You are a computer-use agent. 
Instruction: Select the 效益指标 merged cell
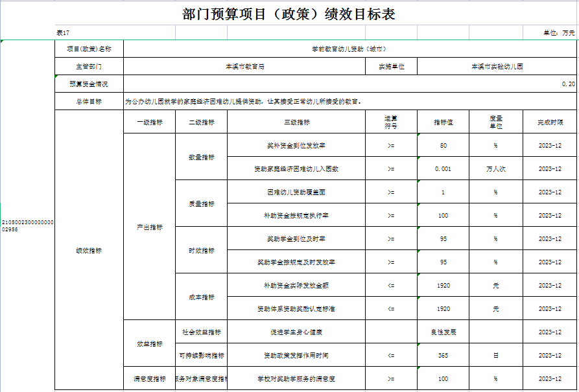click(150, 343)
